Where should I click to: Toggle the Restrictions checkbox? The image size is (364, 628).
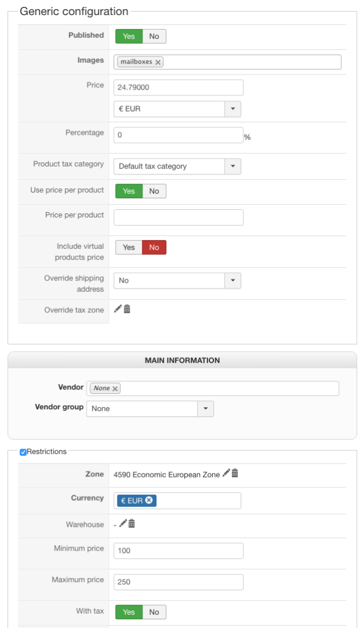pyautogui.click(x=23, y=452)
